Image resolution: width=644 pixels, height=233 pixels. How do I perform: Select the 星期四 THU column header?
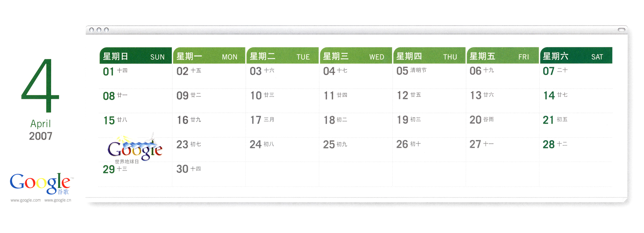point(429,56)
